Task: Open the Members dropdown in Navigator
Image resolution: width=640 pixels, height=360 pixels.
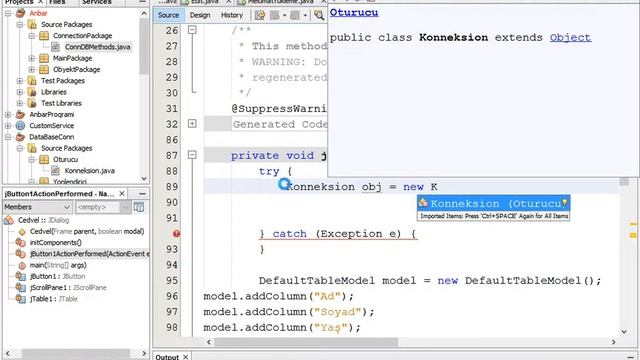Action: tap(38, 207)
